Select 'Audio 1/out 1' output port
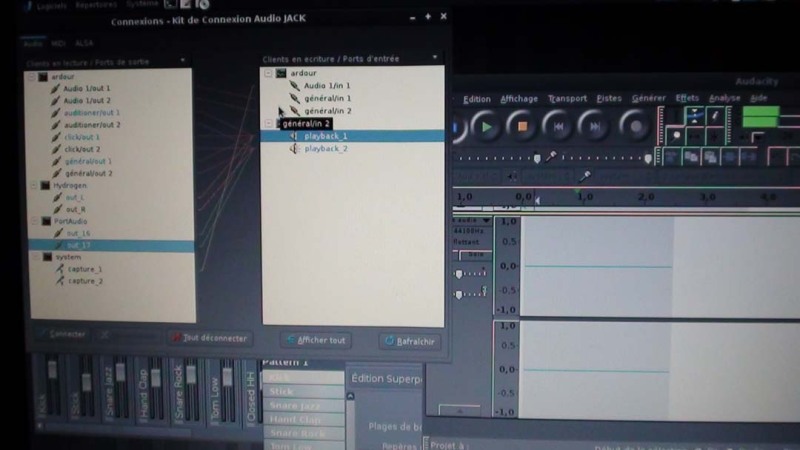The height and width of the screenshot is (450, 800). coord(87,88)
